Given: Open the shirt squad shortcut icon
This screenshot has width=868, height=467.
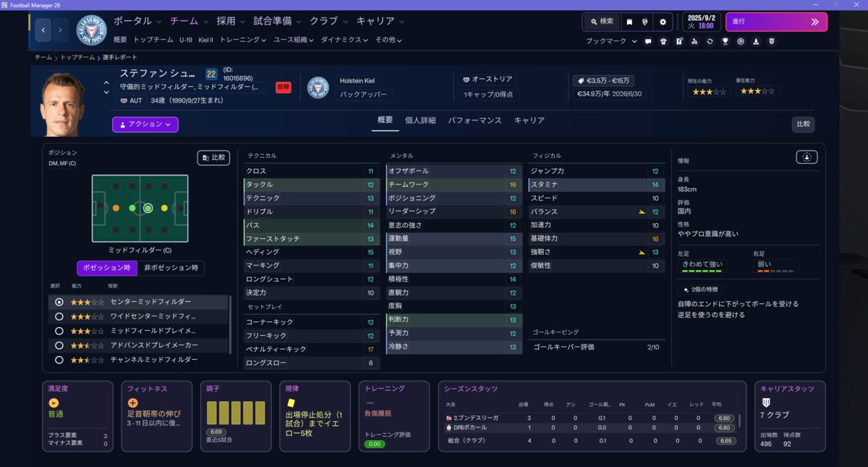Looking at the screenshot, I should coord(663,41).
